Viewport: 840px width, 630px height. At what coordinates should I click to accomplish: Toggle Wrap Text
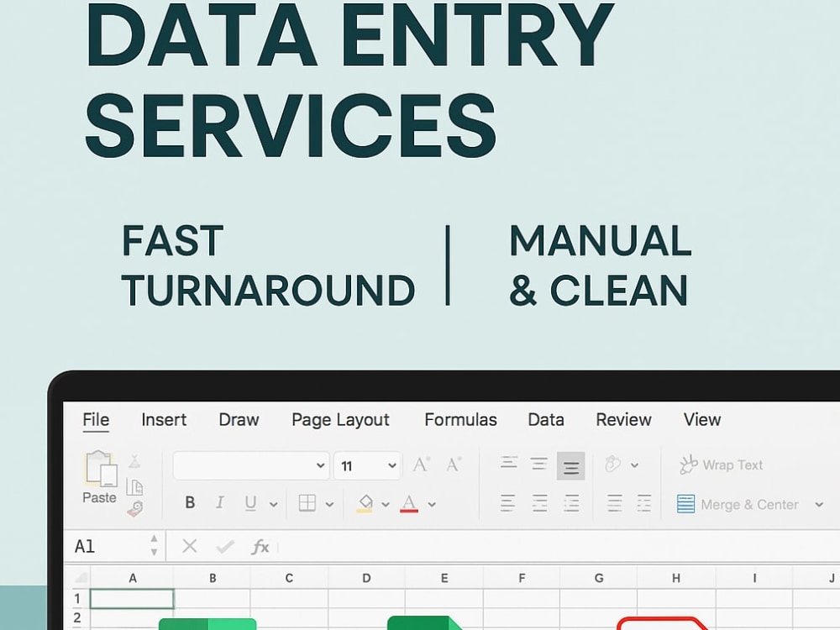click(x=721, y=465)
